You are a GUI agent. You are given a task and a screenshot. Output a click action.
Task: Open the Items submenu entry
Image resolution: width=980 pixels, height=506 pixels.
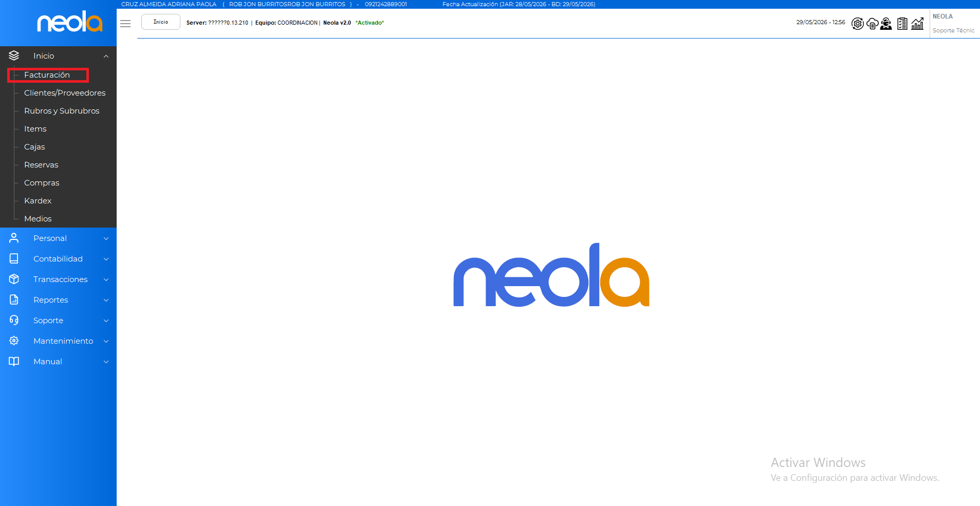35,129
